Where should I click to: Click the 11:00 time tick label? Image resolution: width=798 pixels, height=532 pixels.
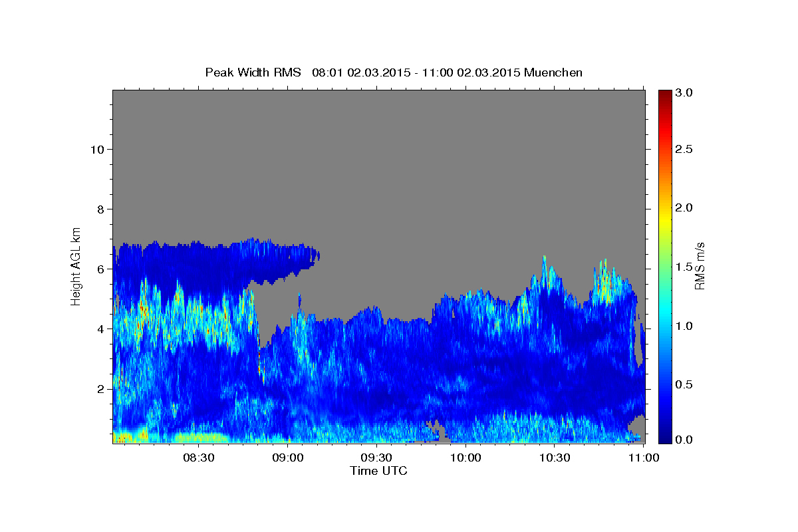point(644,458)
